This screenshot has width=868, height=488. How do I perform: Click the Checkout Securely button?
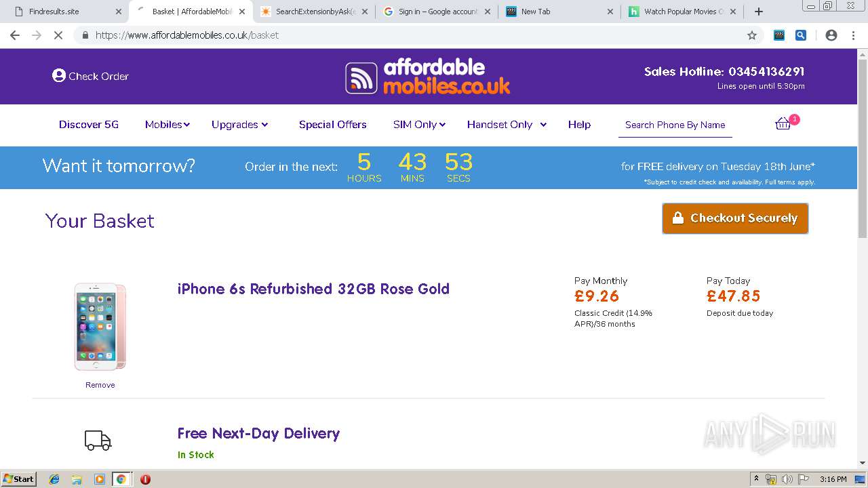click(735, 218)
